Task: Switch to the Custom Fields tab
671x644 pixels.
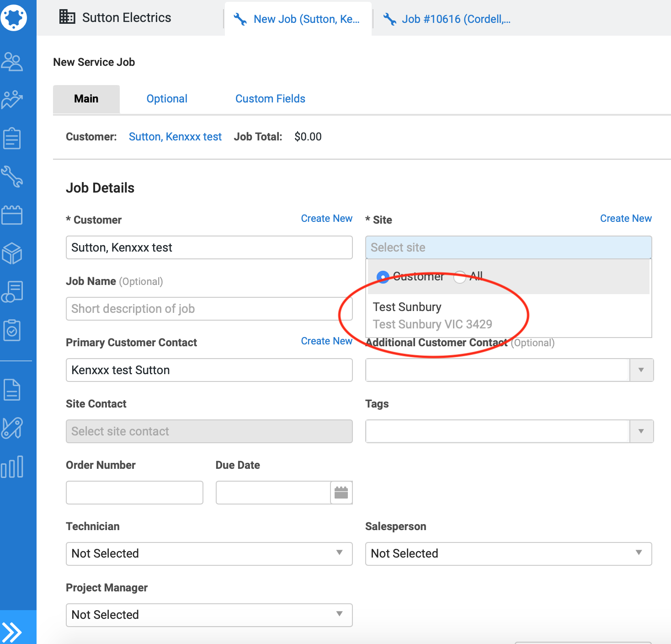Action: (x=270, y=99)
